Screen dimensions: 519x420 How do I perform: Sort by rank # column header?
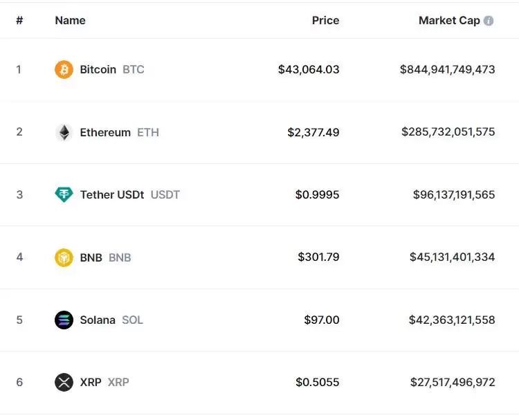[19, 20]
